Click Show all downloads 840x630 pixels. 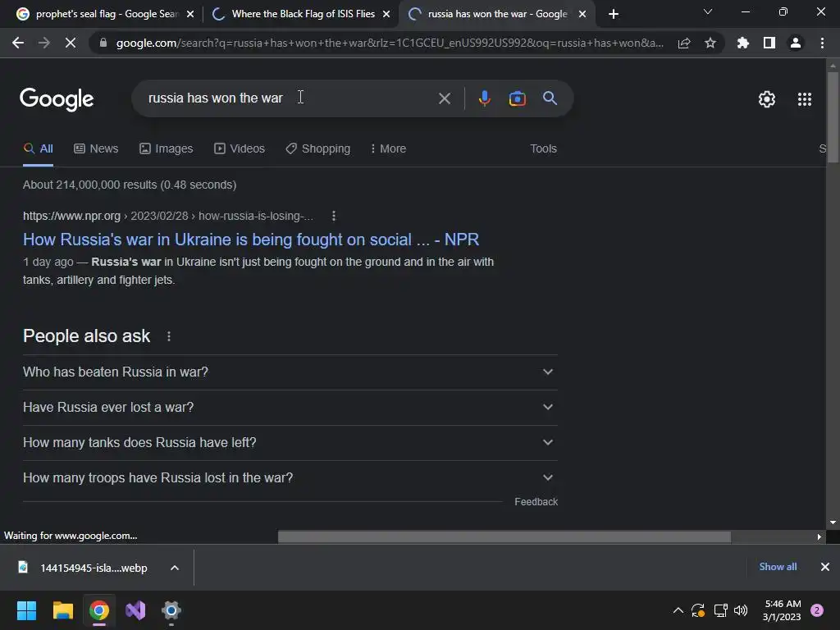coord(778,567)
